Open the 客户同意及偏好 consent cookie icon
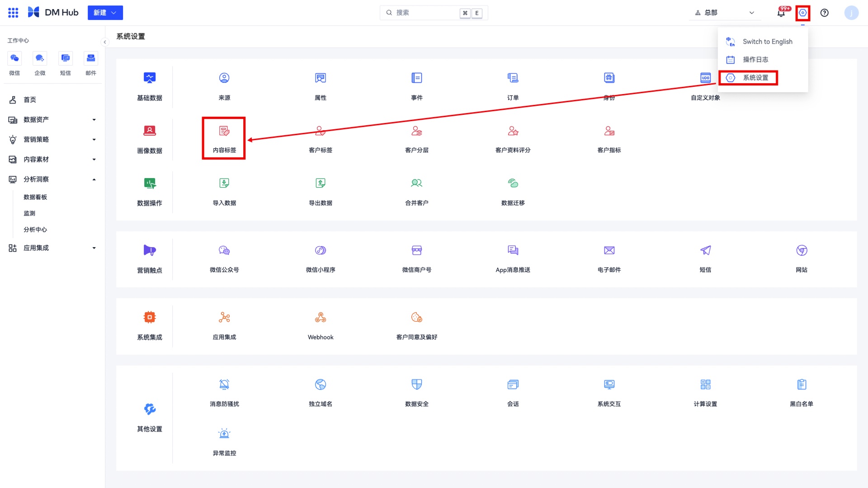Viewport: 868px width, 488px height. click(x=417, y=318)
